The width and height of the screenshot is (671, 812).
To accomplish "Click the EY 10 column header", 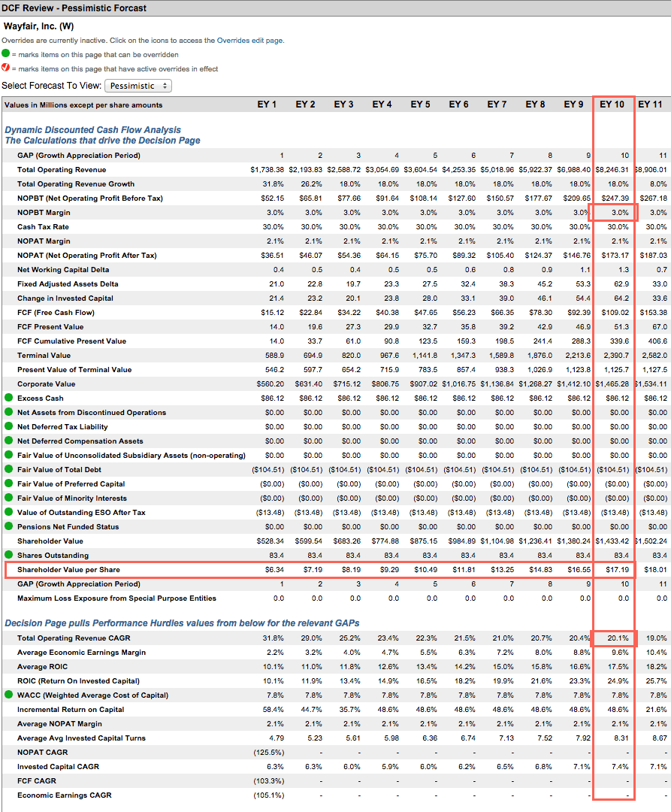I will (612, 105).
